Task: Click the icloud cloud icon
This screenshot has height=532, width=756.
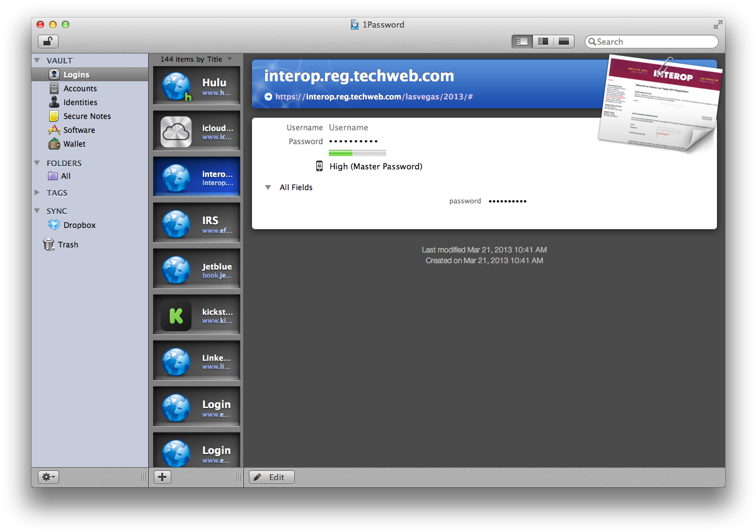Action: click(x=176, y=132)
